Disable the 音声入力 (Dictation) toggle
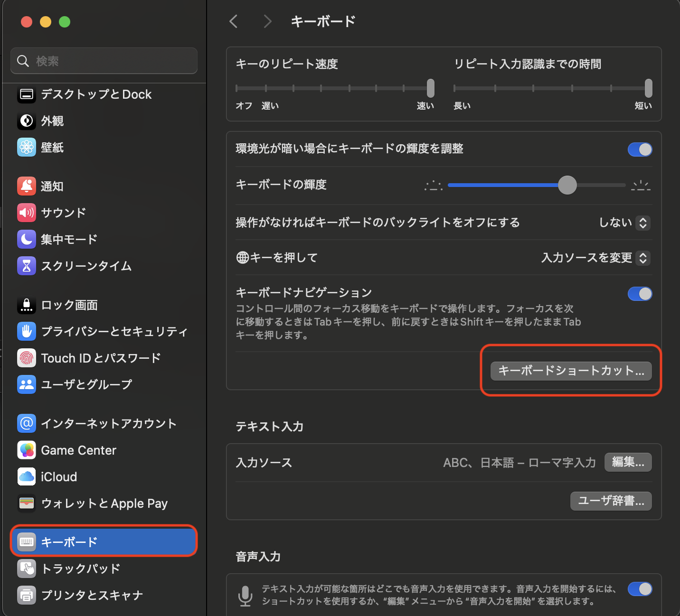This screenshot has width=680, height=616. click(x=640, y=589)
